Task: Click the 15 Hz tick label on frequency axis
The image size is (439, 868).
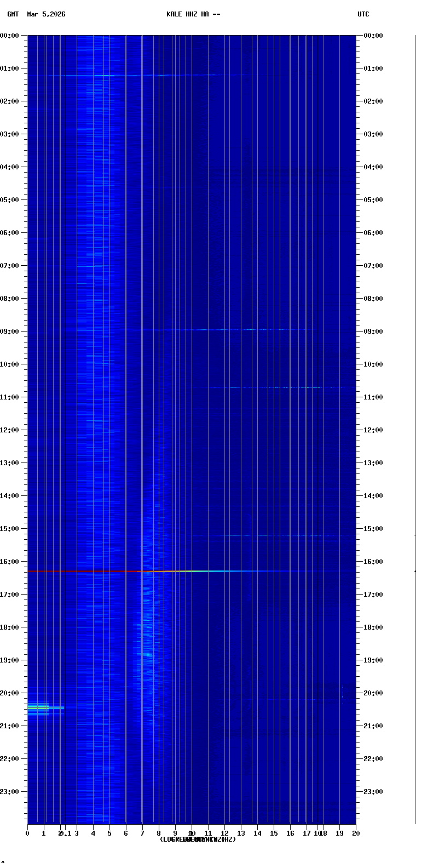Action: (274, 833)
